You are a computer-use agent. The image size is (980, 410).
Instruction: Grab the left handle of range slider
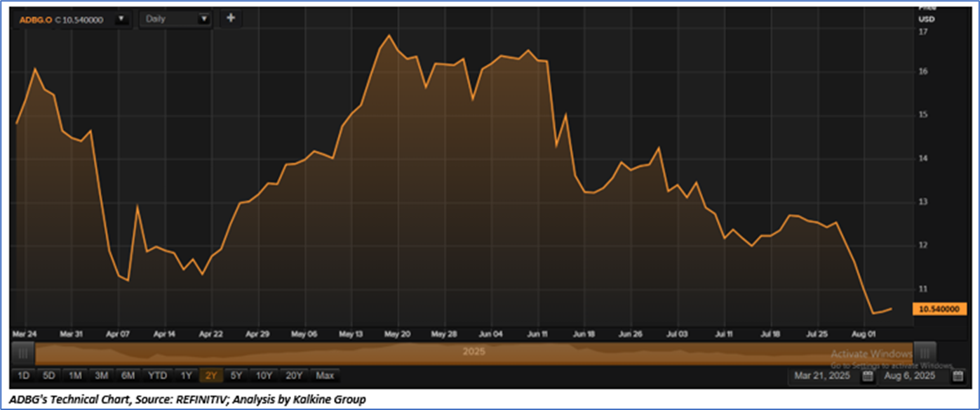(24, 352)
